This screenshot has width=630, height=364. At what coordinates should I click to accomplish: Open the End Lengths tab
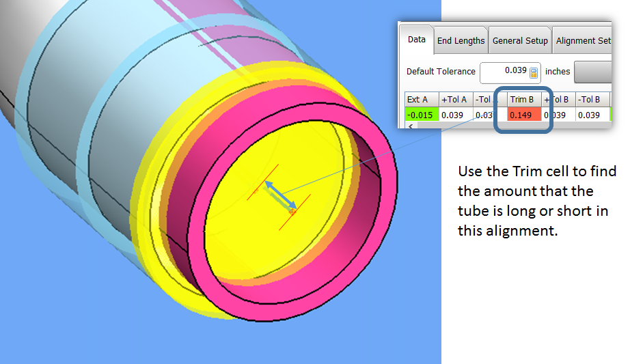[461, 41]
